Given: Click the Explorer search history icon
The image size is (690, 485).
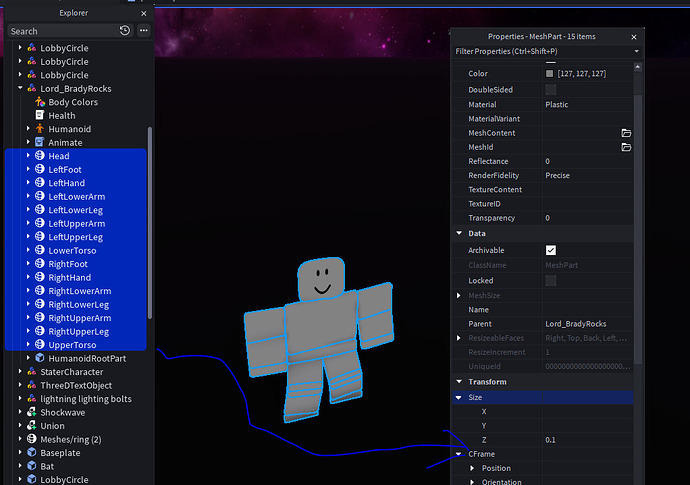Looking at the screenshot, I should point(125,31).
